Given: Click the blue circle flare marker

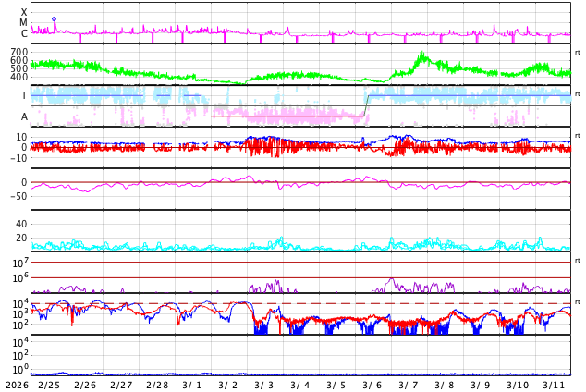Looking at the screenshot, I should point(54,18).
